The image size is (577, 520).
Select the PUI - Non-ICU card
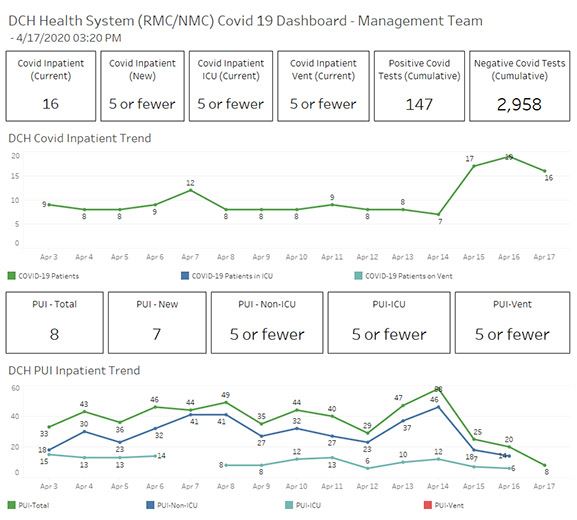267,323
